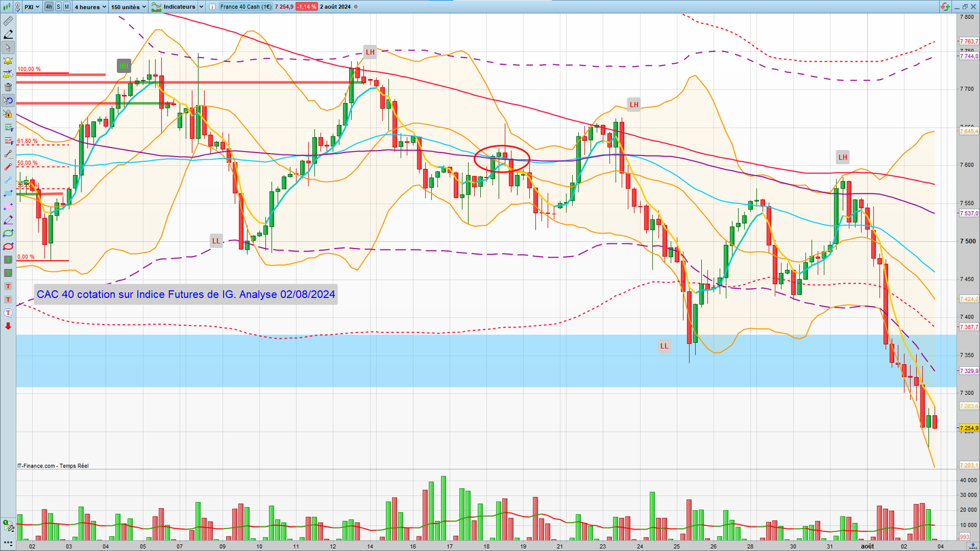Select the brown segment line tool
980x551 pixels.
(8, 154)
